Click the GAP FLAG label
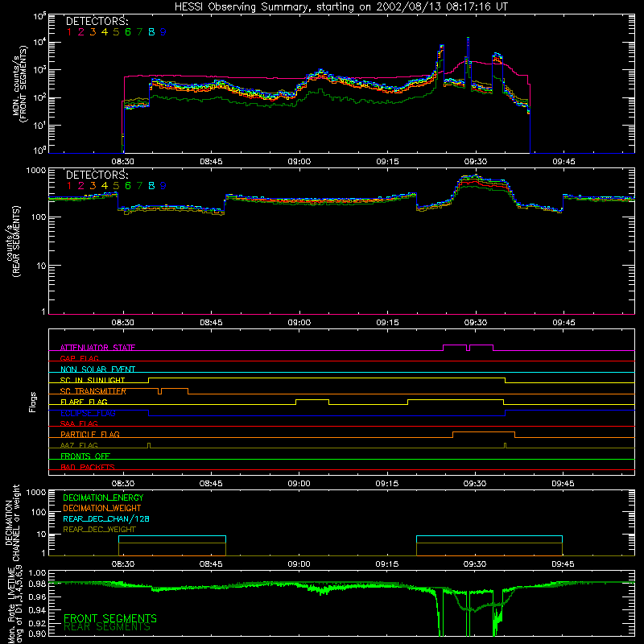This screenshot has height=644, width=644. [x=79, y=358]
